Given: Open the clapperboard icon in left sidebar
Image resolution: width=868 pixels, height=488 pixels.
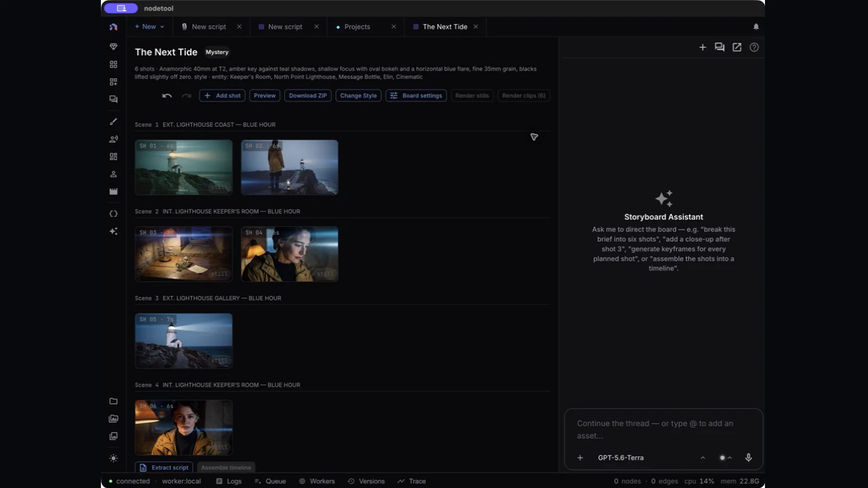Looking at the screenshot, I should (x=113, y=191).
